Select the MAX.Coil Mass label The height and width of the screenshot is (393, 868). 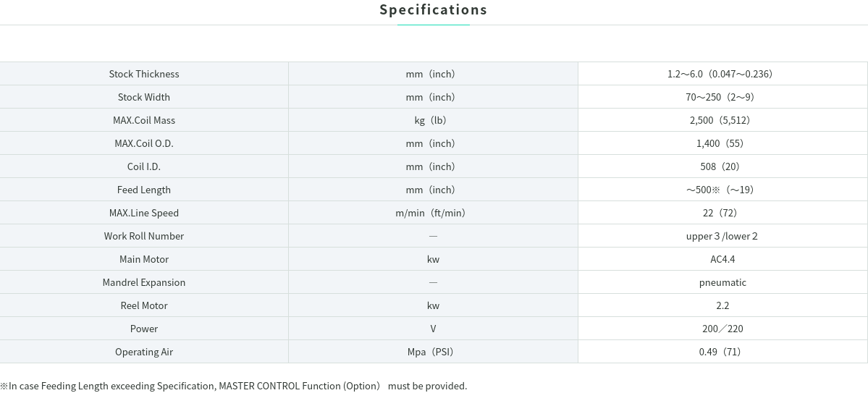coord(144,120)
